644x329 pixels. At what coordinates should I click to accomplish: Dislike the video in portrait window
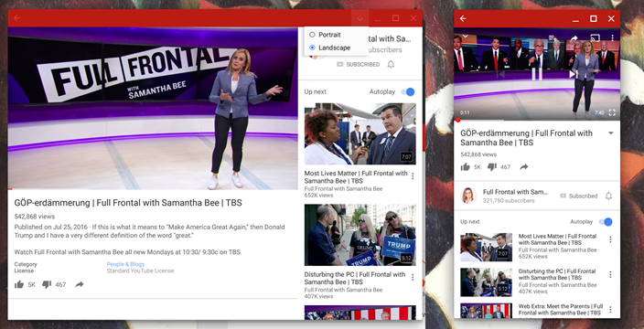[491, 167]
